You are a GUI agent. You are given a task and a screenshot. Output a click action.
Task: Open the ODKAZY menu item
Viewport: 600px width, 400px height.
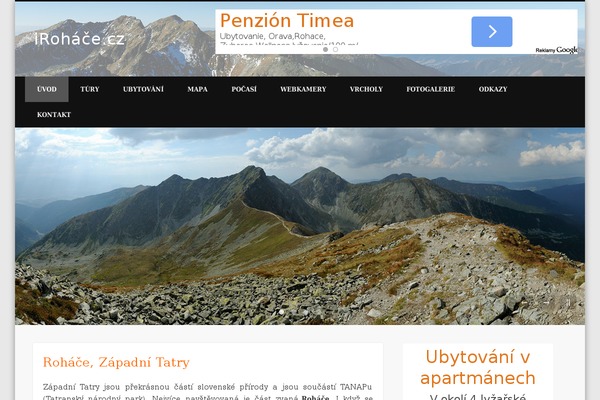(x=493, y=89)
